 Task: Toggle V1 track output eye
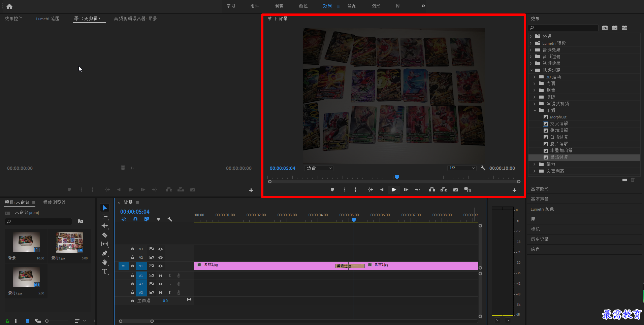161,266
